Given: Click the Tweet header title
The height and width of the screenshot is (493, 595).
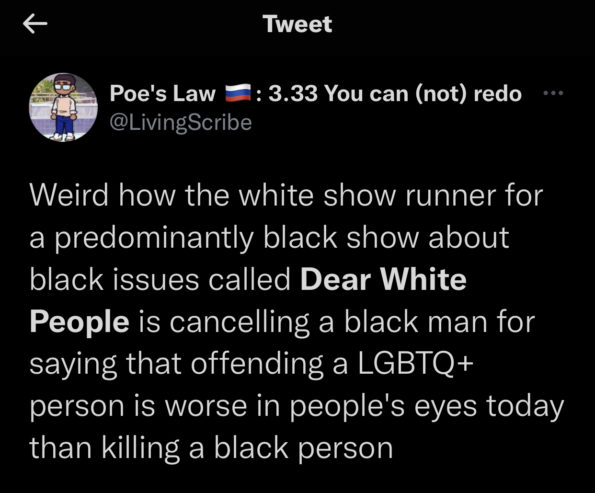Looking at the screenshot, I should (298, 24).
